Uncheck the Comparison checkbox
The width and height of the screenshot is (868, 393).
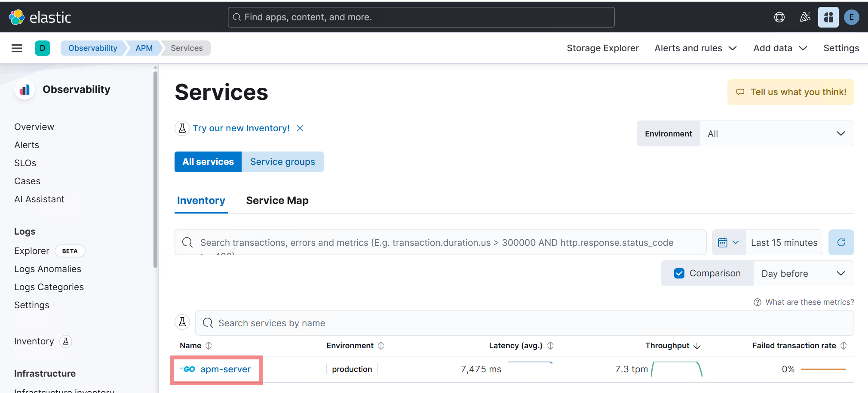coord(679,273)
